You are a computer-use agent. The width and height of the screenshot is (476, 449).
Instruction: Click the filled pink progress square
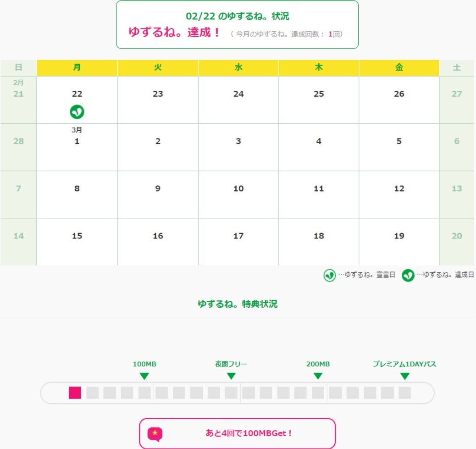coord(75,393)
